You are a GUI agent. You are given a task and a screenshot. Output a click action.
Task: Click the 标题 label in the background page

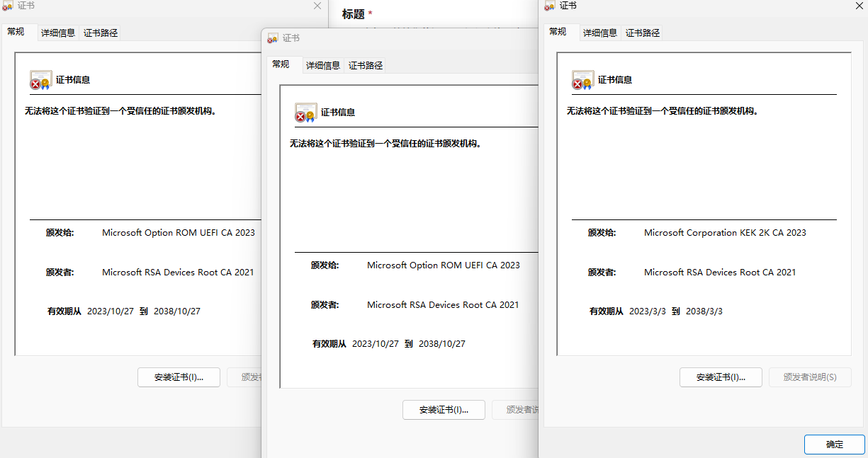[354, 14]
